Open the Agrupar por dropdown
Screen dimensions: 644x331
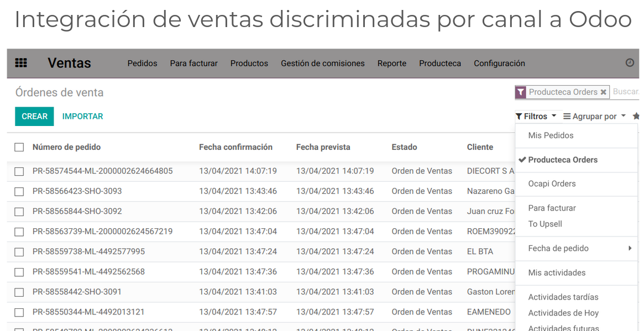coord(594,116)
